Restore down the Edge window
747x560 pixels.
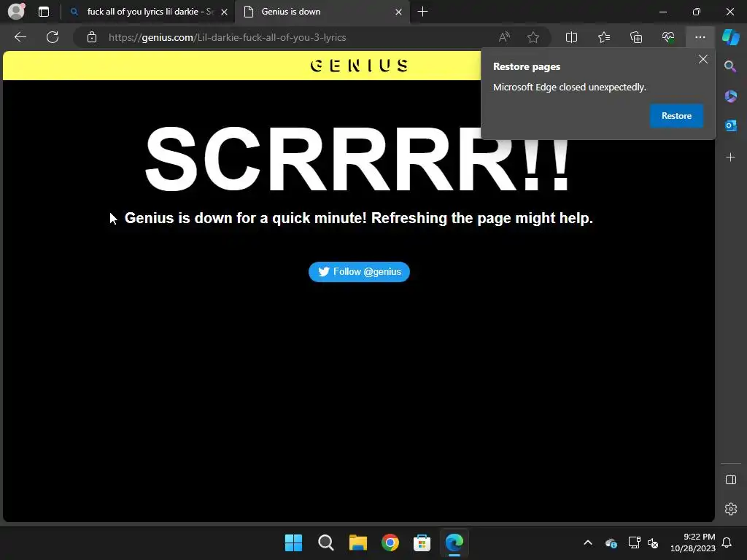tap(697, 12)
